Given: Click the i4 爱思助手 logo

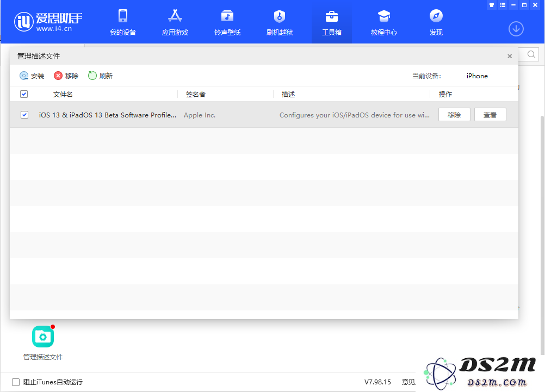Looking at the screenshot, I should [x=48, y=22].
